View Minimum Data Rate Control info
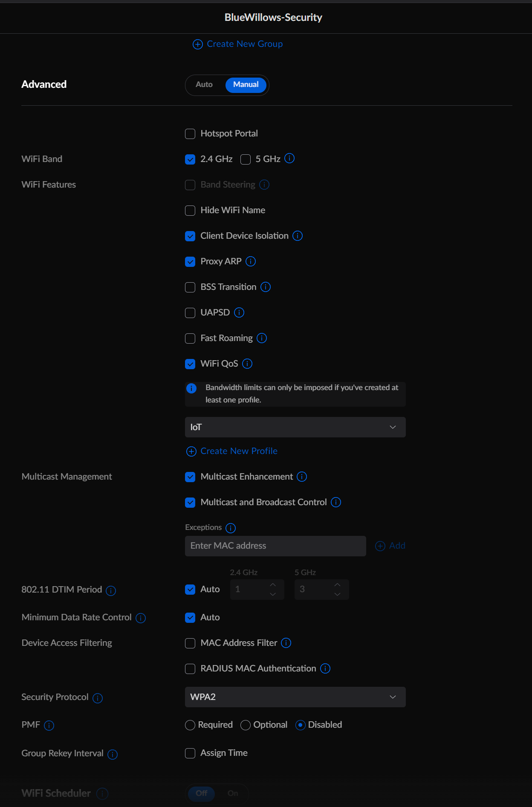Image resolution: width=532 pixels, height=807 pixels. click(x=141, y=617)
